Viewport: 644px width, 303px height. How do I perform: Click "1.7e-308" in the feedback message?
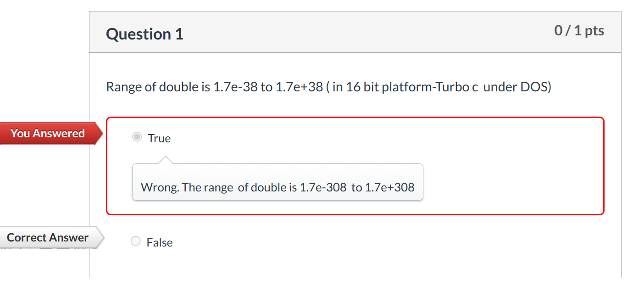323,187
